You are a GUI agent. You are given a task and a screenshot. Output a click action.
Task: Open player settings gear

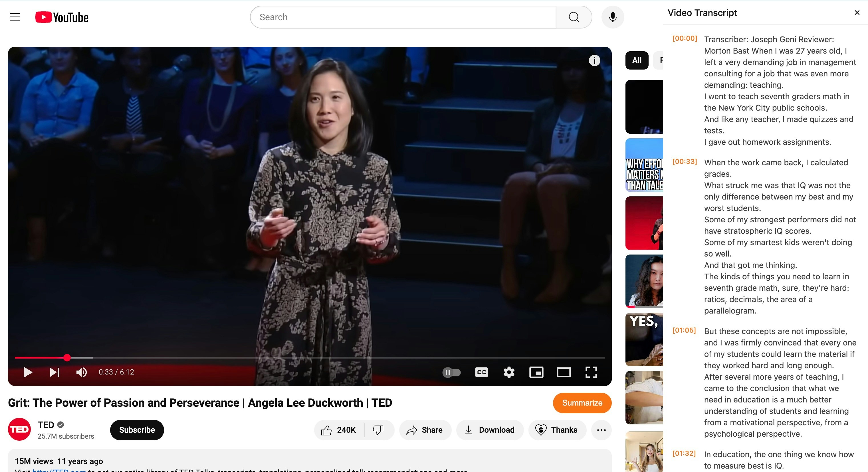509,372
